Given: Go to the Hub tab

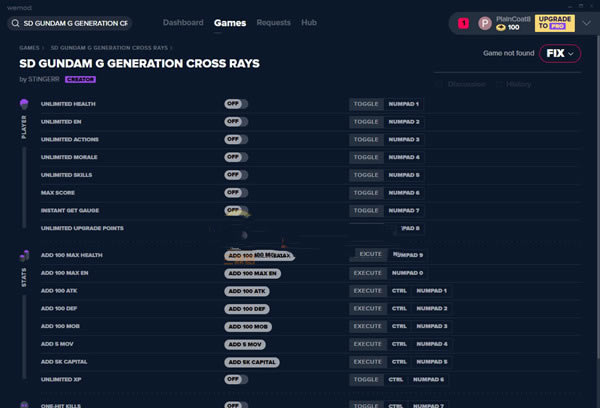Looking at the screenshot, I should (309, 22).
